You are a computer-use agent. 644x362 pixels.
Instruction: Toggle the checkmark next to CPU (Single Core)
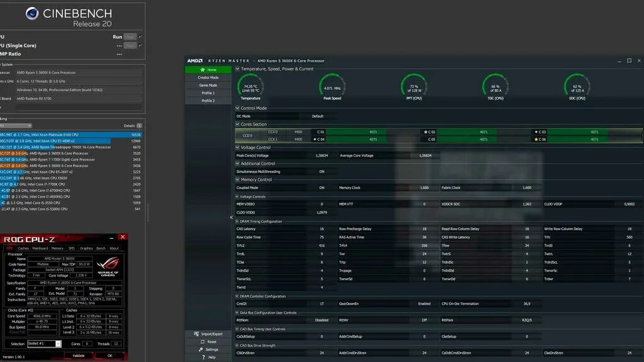click(x=141, y=45)
